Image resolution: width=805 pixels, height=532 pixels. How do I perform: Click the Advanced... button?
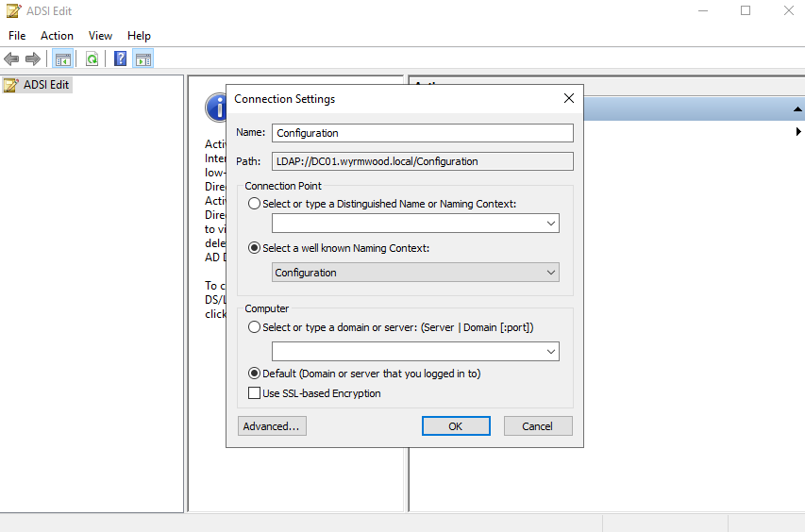tap(272, 426)
